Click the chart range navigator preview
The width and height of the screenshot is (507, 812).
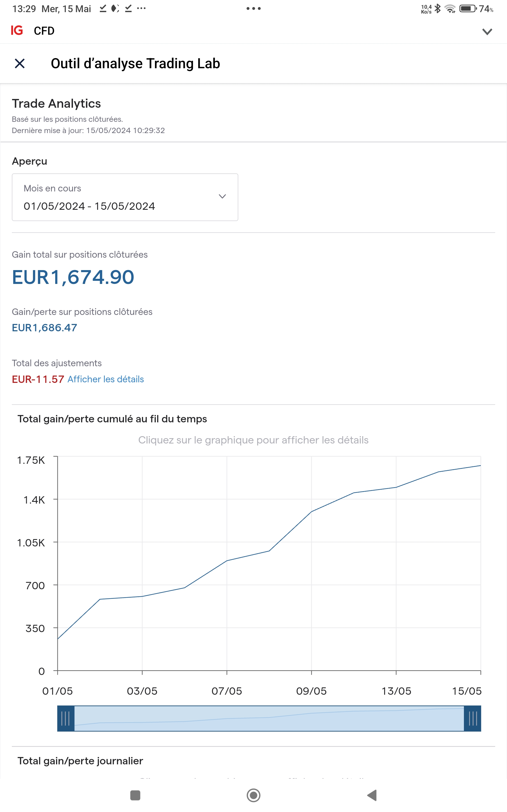point(269,718)
